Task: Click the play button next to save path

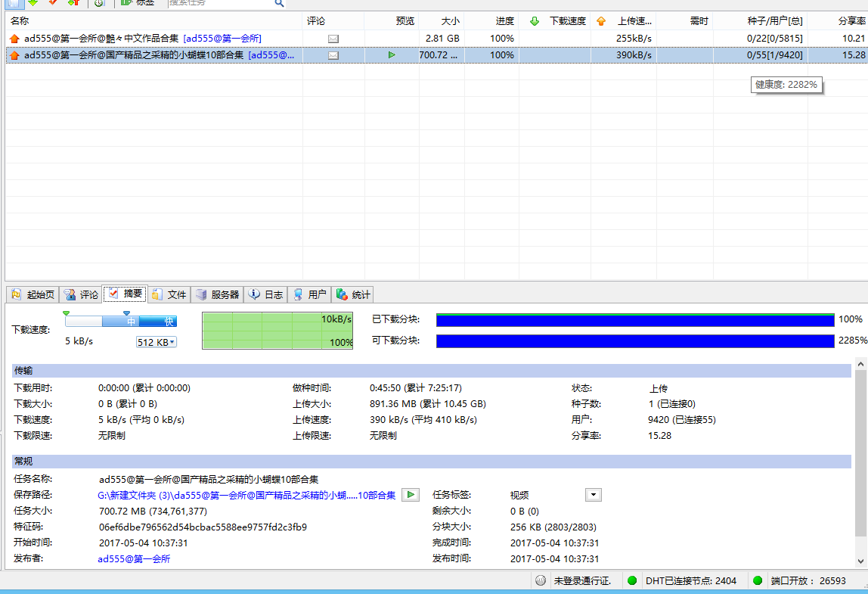Action: pos(410,495)
